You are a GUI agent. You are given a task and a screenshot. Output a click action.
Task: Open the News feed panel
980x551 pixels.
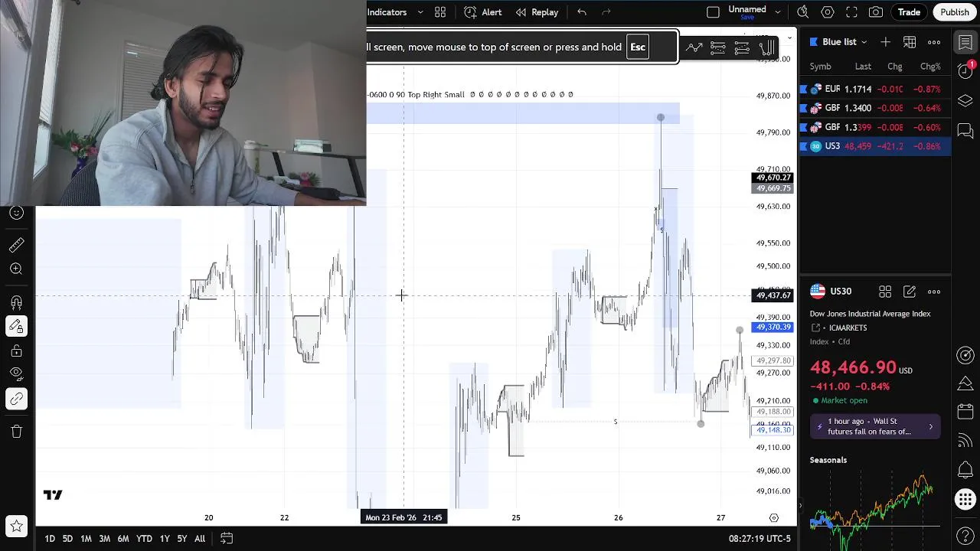[x=965, y=441]
